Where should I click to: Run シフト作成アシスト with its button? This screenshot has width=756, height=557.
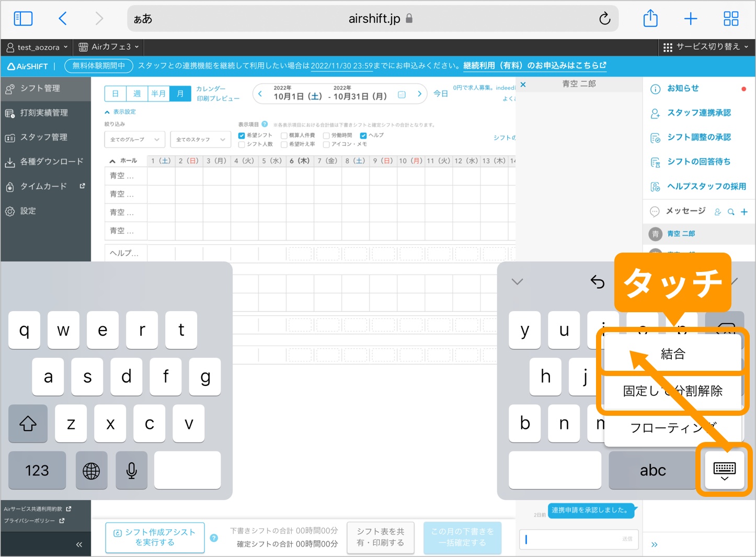click(x=155, y=538)
